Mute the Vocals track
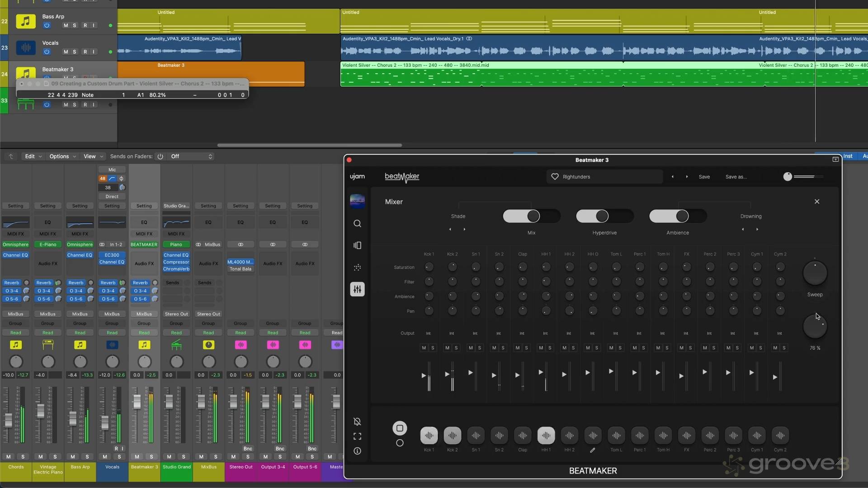The image size is (868, 488). coord(65,52)
